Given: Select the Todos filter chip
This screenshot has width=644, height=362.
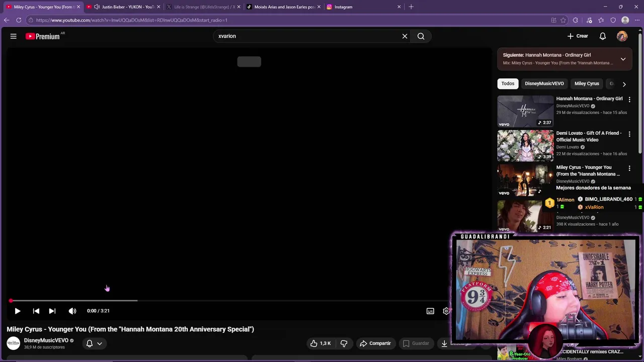Looking at the screenshot, I should [x=508, y=83].
